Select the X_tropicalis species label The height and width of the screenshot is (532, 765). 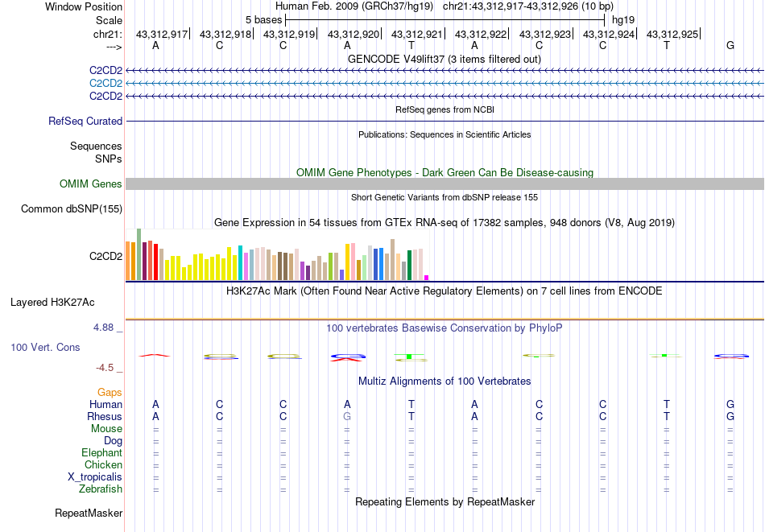pos(95,477)
